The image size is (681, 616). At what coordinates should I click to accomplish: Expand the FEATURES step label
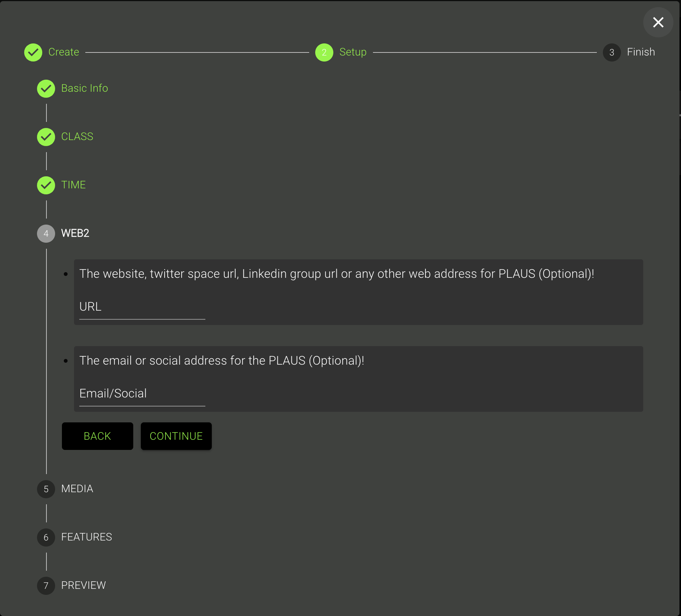86,537
